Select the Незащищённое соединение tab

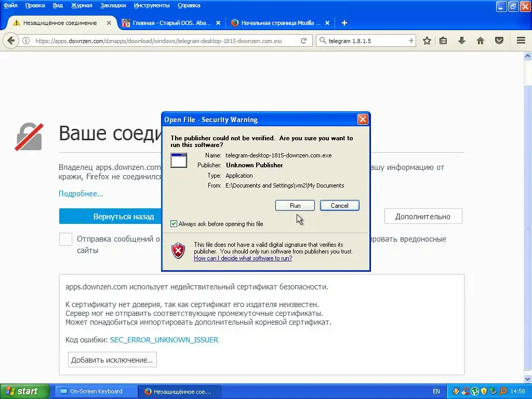pos(59,23)
